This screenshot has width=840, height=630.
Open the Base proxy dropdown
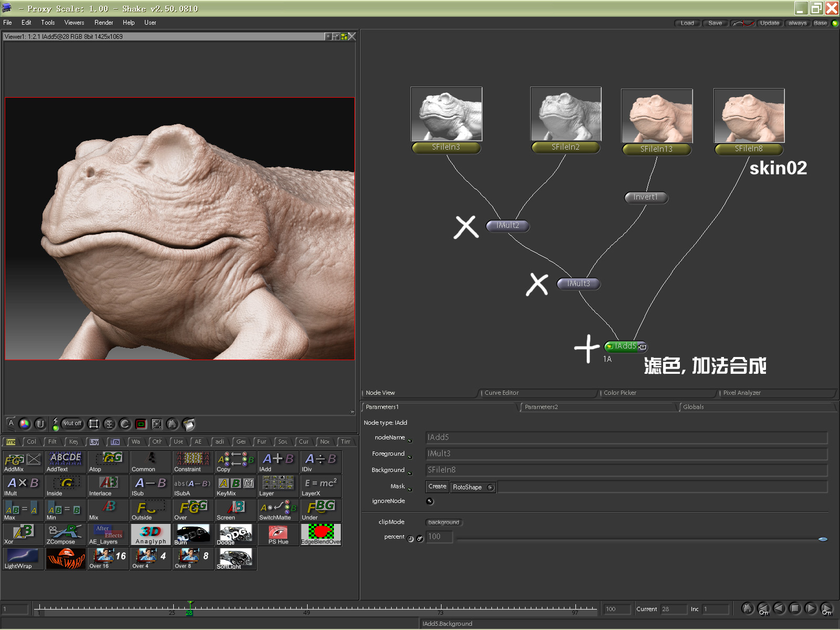(820, 23)
